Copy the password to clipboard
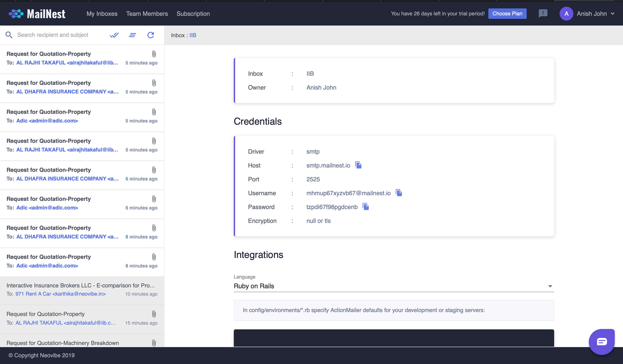This screenshot has height=364, width=623. [366, 207]
